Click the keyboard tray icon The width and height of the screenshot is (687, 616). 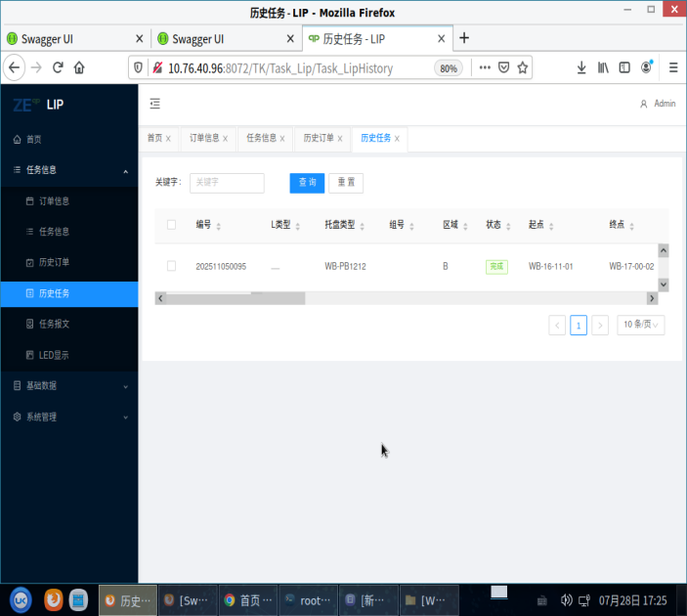point(542,600)
